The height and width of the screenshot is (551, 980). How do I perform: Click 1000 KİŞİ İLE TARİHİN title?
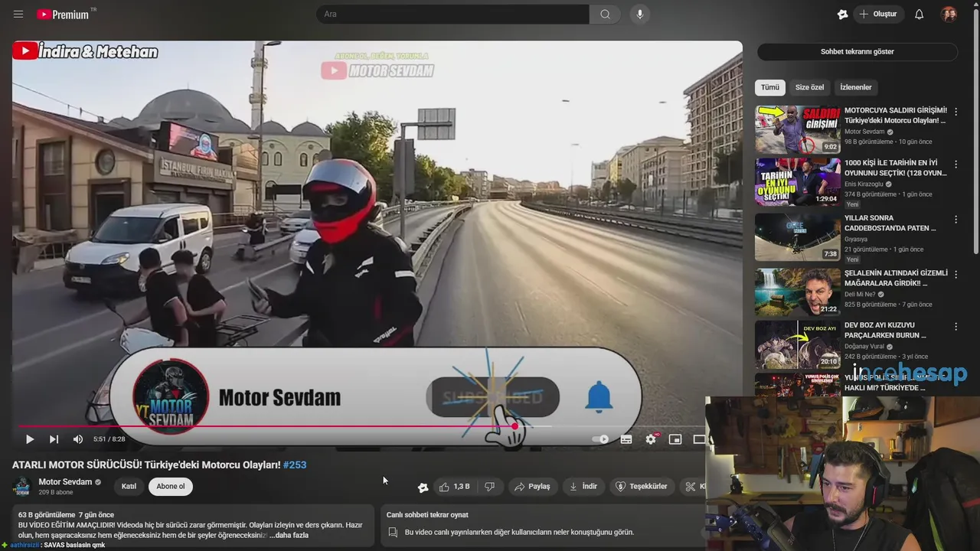click(896, 168)
